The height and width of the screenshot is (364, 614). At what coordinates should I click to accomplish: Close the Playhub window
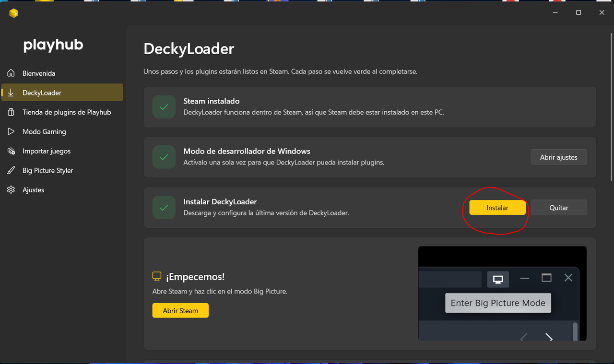602,12
